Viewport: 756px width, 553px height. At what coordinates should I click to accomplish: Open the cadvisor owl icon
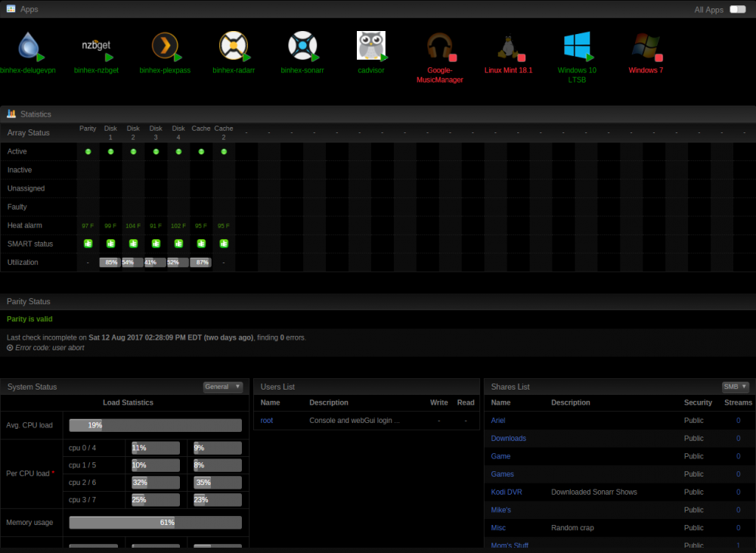click(x=371, y=46)
